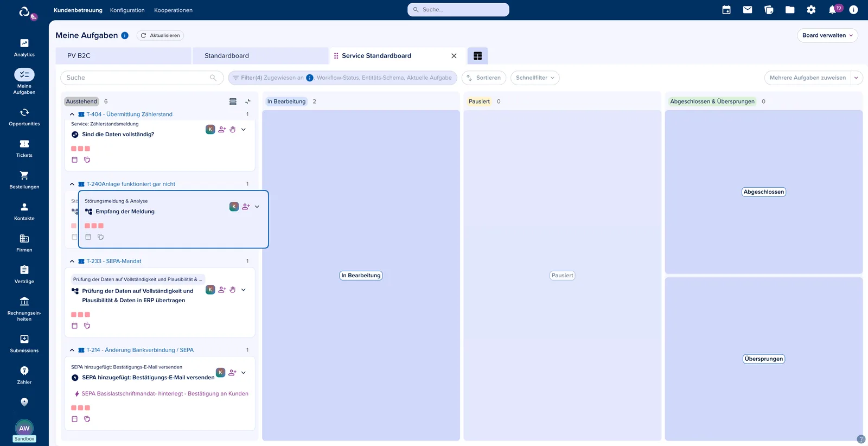Open the settings gear in the top bar

[x=811, y=10]
